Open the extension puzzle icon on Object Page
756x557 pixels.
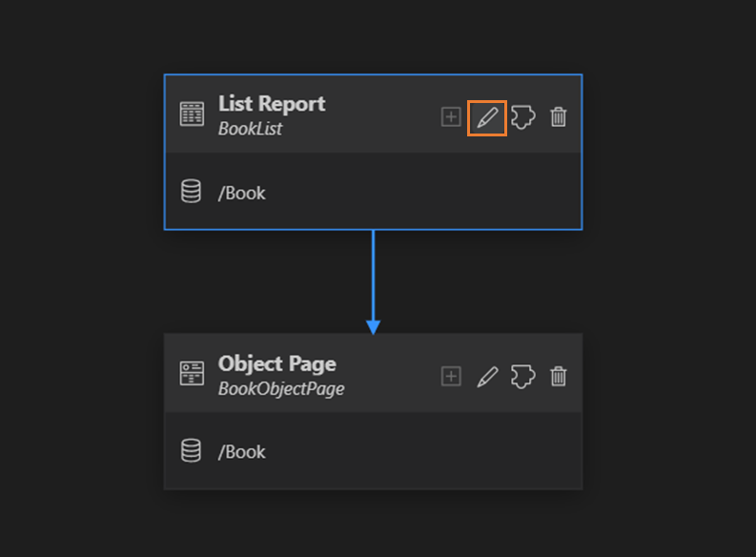pyautogui.click(x=523, y=376)
